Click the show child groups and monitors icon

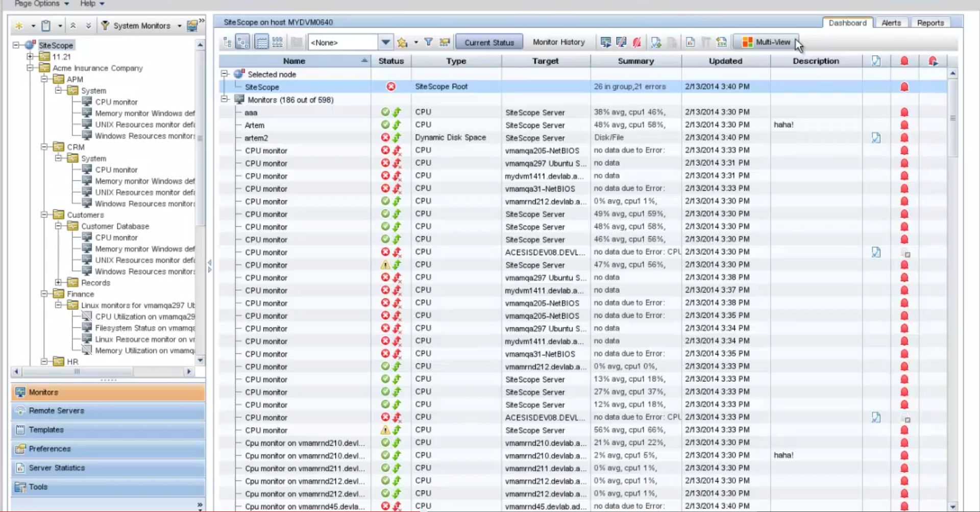[x=243, y=42]
